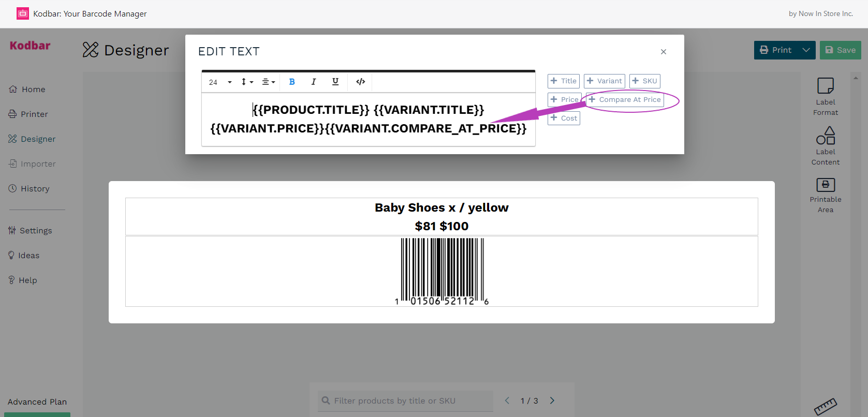868x417 pixels.
Task: Select the barcode image on the label
Action: point(442,272)
